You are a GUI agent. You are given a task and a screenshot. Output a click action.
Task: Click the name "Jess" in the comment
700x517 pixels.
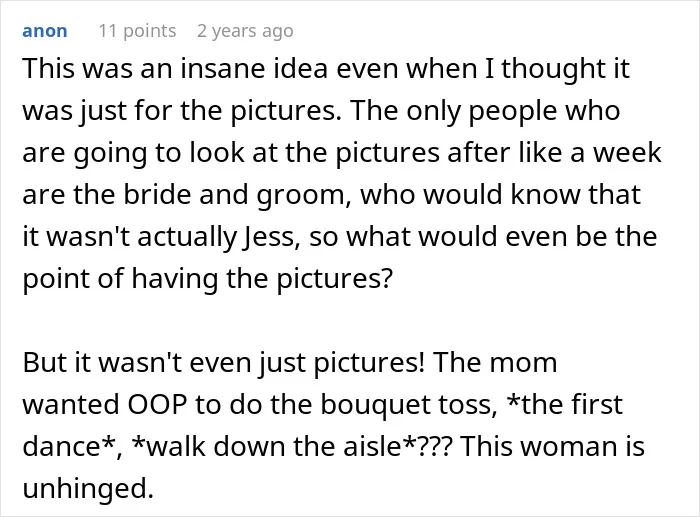pyautogui.click(x=269, y=237)
